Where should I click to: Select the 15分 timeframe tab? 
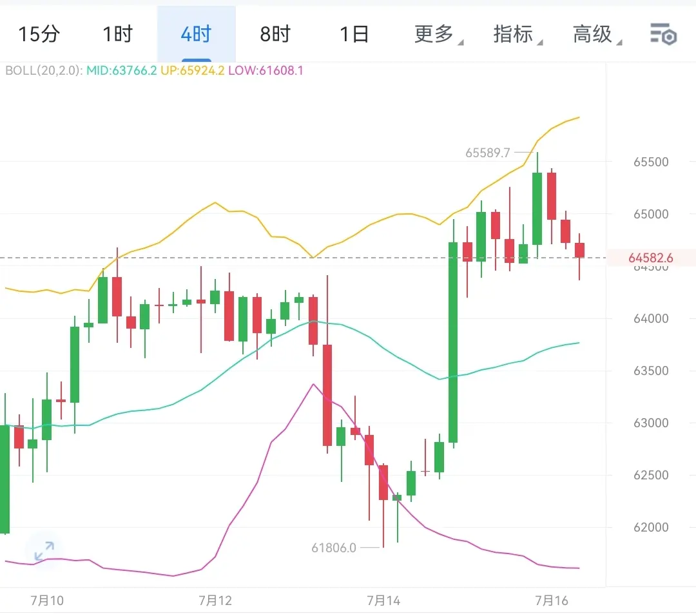tap(39, 34)
